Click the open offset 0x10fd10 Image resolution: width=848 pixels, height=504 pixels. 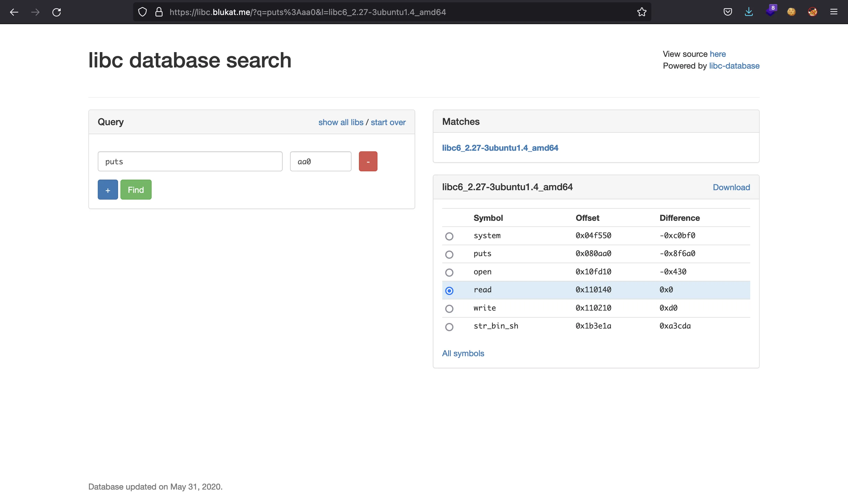pyautogui.click(x=593, y=272)
